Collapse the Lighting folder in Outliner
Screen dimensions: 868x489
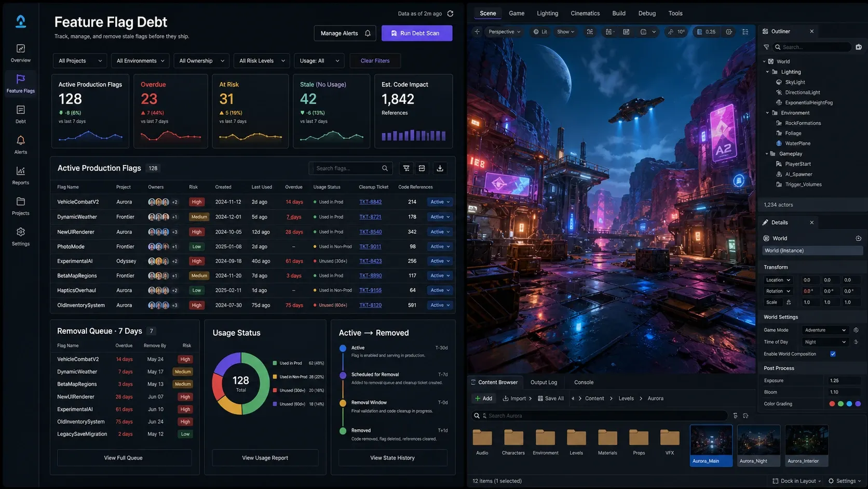pyautogui.click(x=767, y=72)
